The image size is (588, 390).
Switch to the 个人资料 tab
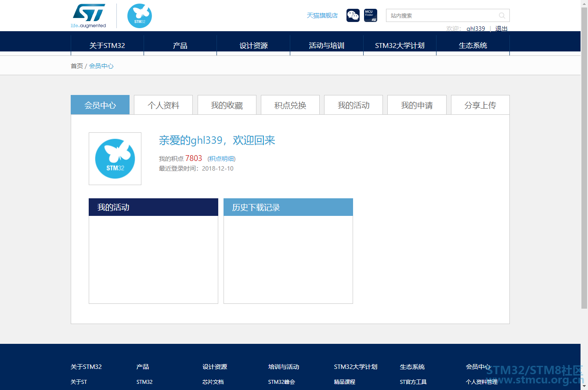click(163, 105)
